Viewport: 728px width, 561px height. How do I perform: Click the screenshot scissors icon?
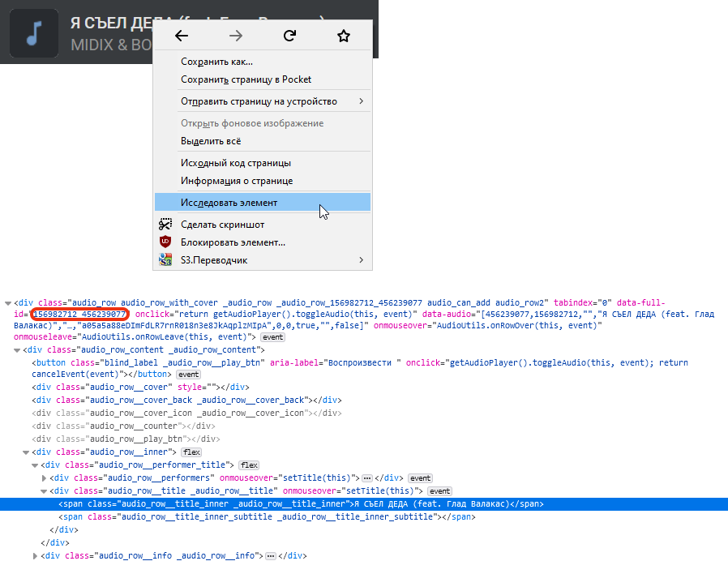165,225
